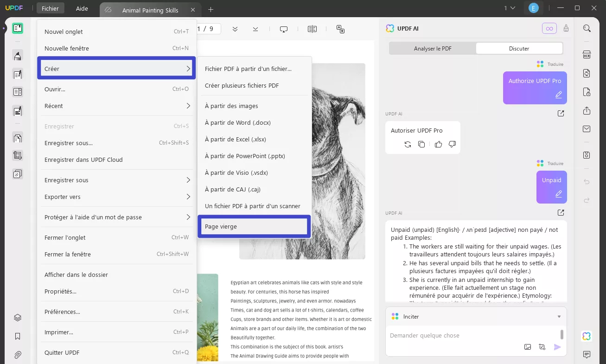Viewport: 606px width, 364px height.
Task: Open the email icon in the right sidebar
Action: pyautogui.click(x=587, y=128)
